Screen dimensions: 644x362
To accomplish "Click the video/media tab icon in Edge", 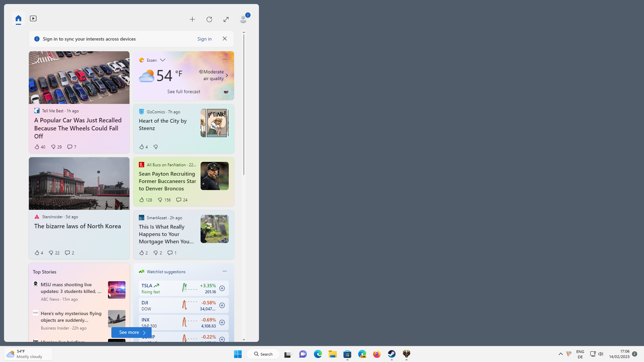I will tap(33, 18).
